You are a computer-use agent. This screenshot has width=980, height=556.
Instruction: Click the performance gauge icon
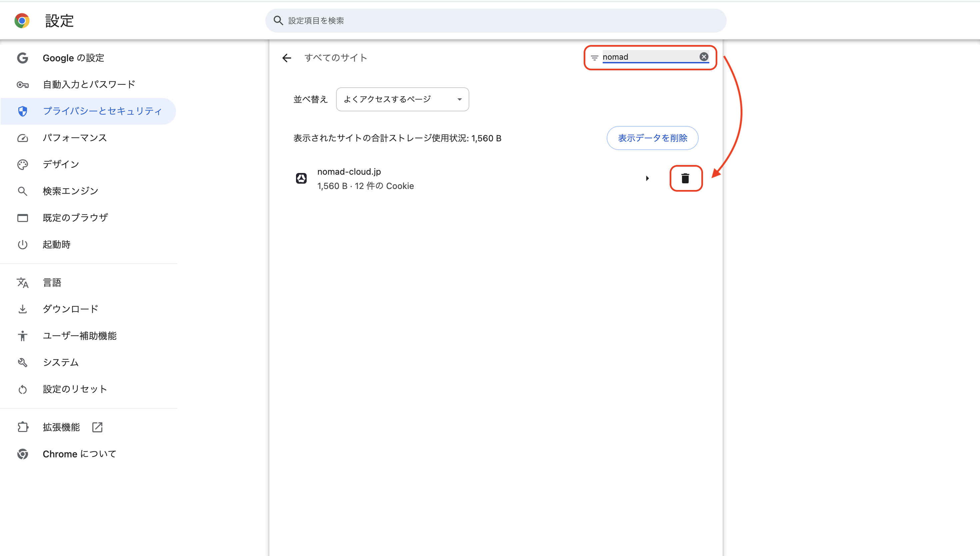(23, 138)
